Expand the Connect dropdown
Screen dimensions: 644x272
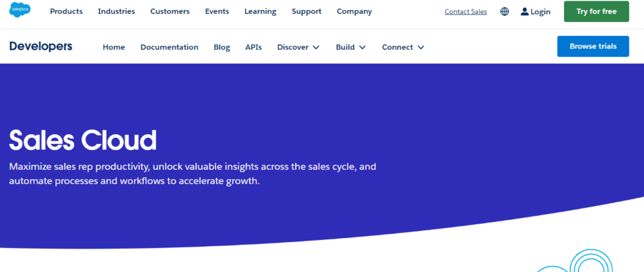click(403, 47)
